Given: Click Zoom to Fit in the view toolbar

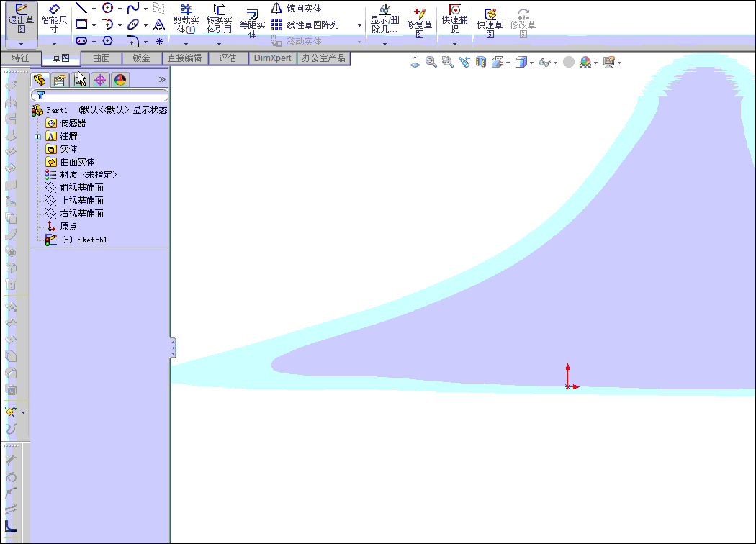Looking at the screenshot, I should coord(431,62).
